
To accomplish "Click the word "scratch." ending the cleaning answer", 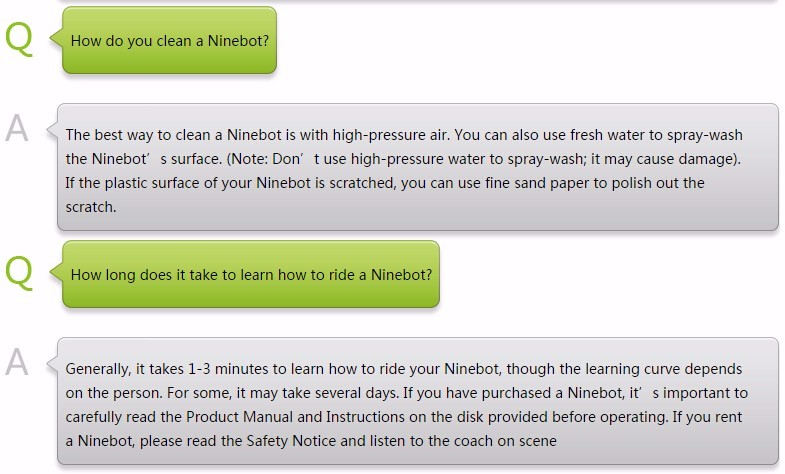I will 89,206.
